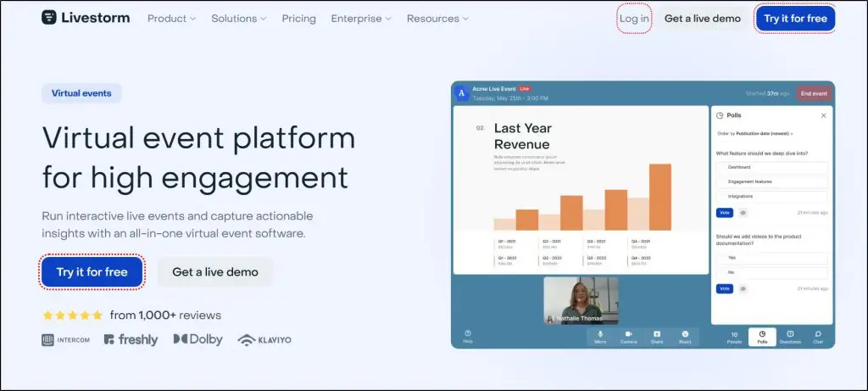This screenshot has height=391, width=868.
Task: Open the Chat icon
Action: click(818, 337)
